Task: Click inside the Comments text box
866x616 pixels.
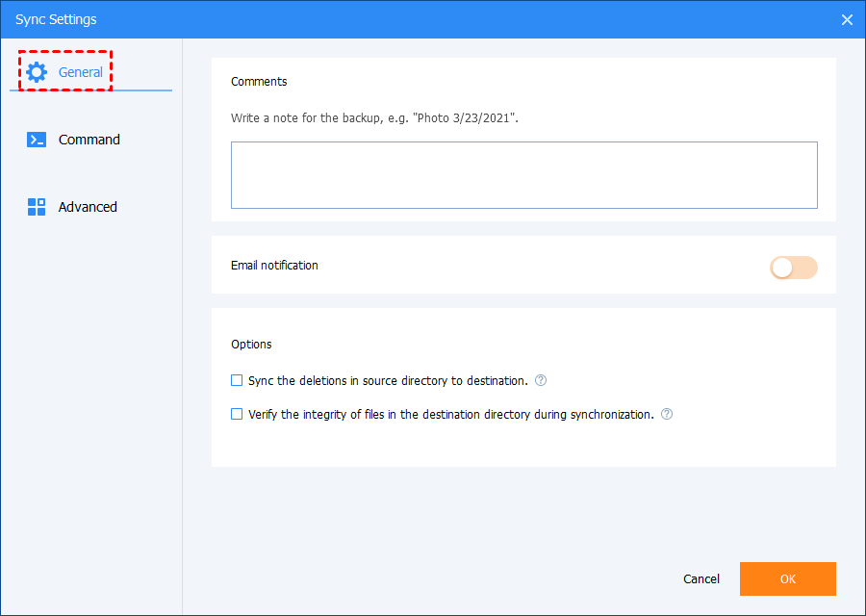Action: [523, 175]
